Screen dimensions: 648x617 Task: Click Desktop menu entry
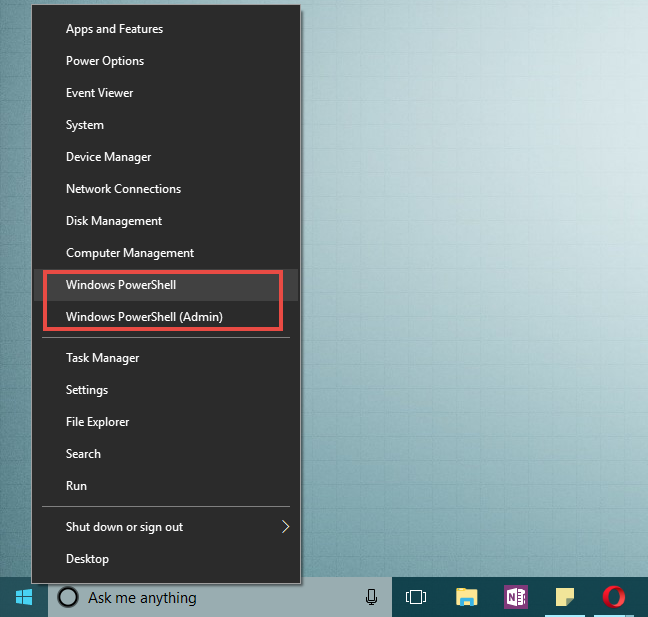[x=166, y=559]
